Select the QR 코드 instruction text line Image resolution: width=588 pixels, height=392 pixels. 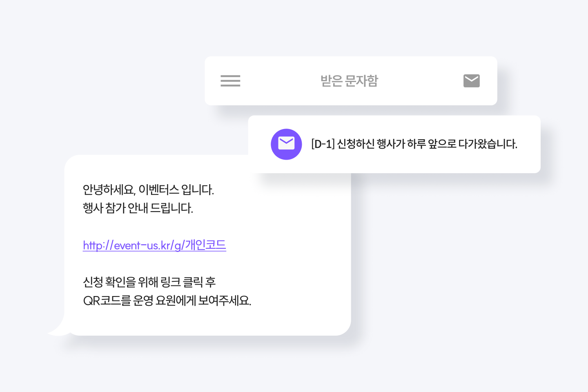pos(167,301)
